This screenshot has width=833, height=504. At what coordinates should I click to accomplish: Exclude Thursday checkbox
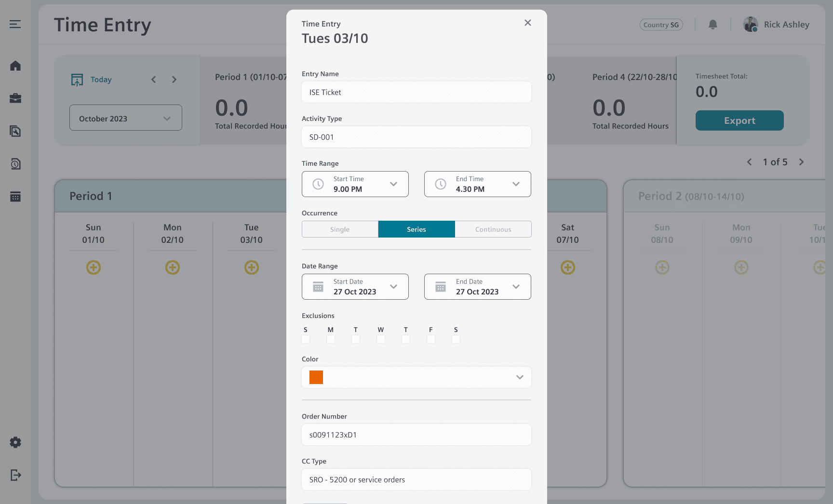[406, 339]
